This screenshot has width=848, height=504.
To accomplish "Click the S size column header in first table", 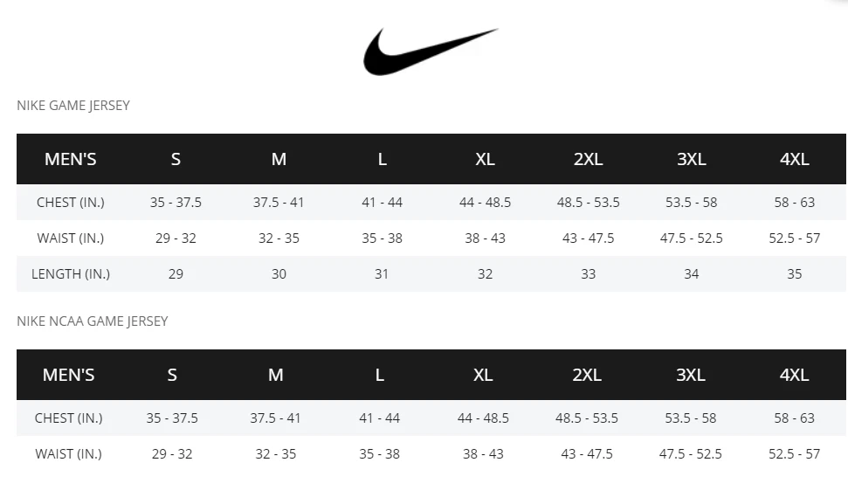I will pos(176,159).
